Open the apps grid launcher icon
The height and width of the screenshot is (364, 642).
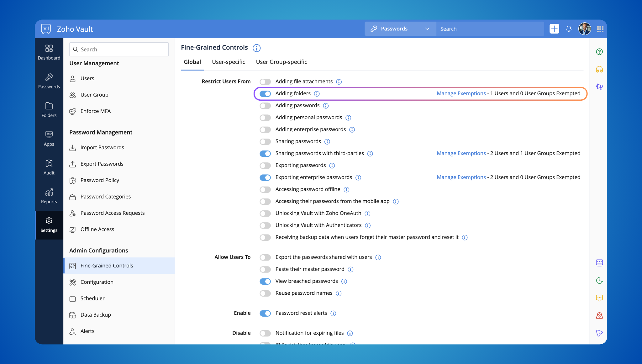tap(600, 29)
